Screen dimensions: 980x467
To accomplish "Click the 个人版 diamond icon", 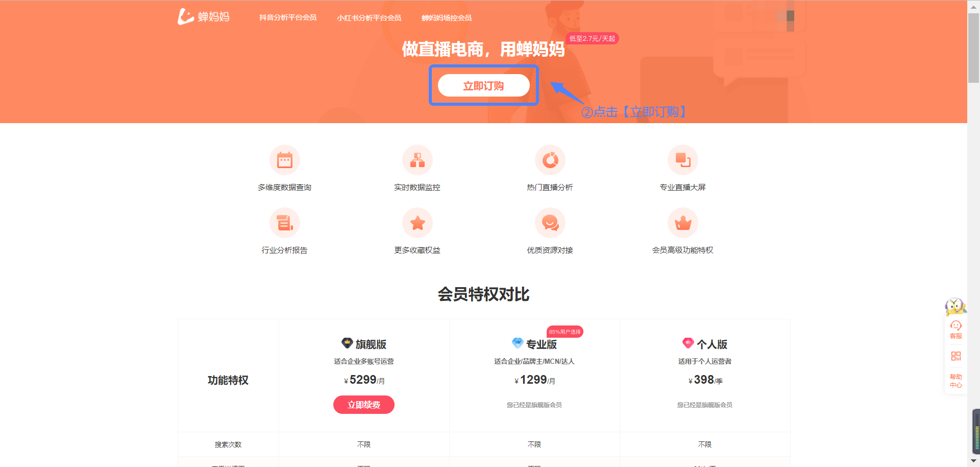I will point(688,343).
